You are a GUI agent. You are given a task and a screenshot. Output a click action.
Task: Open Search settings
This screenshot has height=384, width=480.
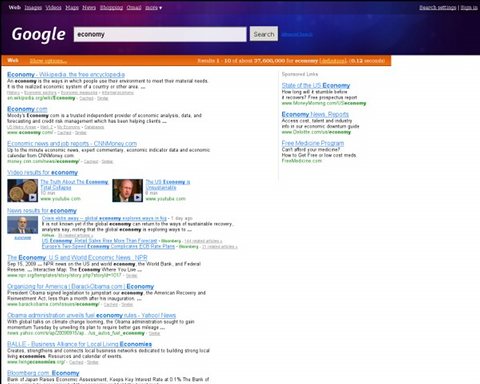tap(438, 7)
